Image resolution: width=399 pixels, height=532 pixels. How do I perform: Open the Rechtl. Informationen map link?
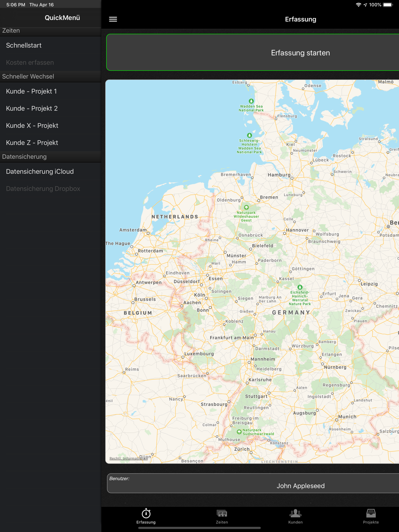click(x=128, y=458)
